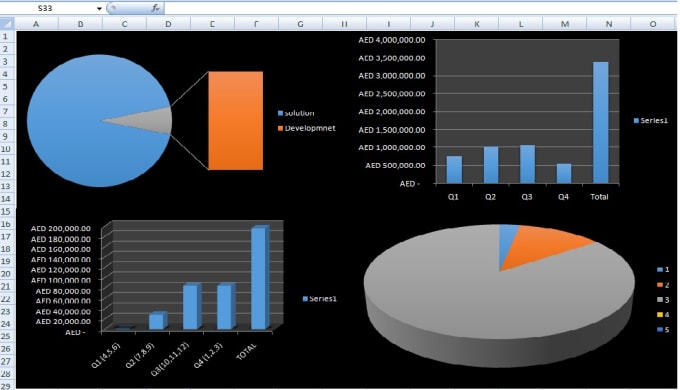
Task: Select column N header
Action: [609, 24]
